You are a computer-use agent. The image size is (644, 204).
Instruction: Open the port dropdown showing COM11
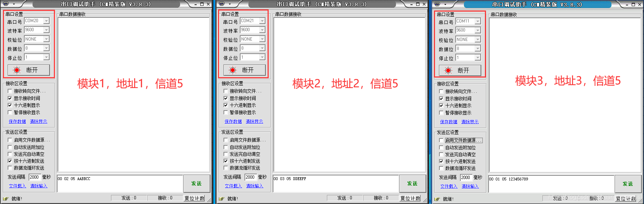click(478, 21)
